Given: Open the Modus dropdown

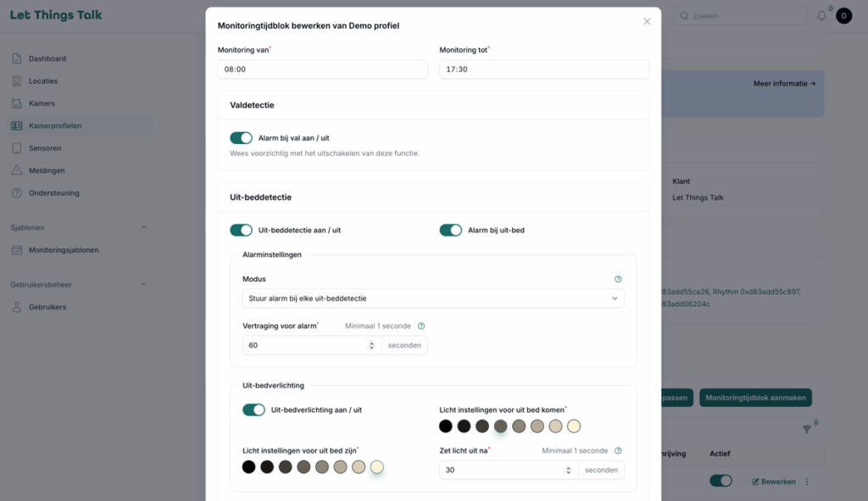Looking at the screenshot, I should [x=433, y=298].
